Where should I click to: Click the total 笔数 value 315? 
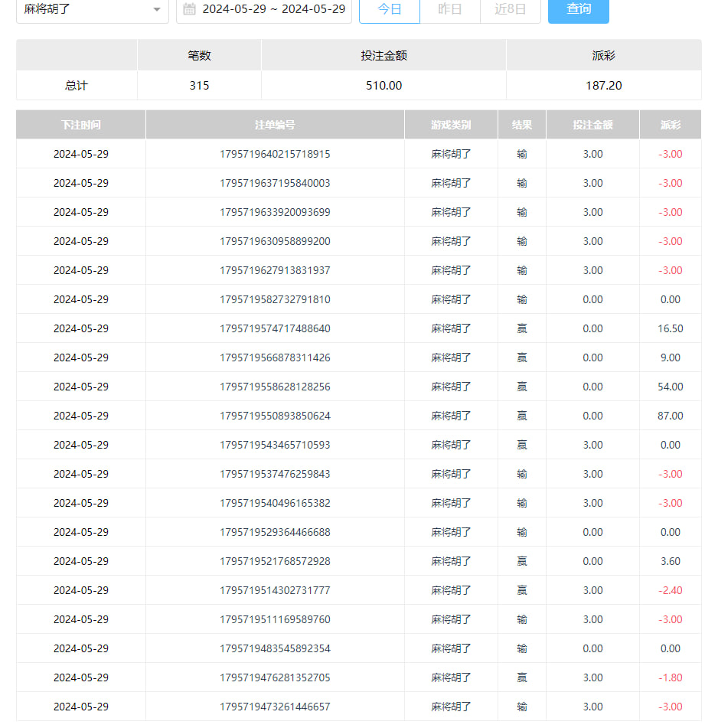199,86
